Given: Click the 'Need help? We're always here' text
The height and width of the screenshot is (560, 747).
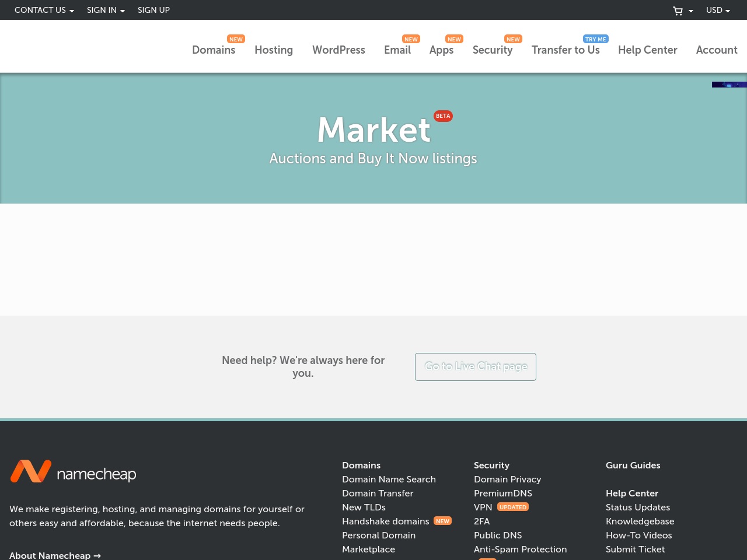Looking at the screenshot, I should pos(303,367).
